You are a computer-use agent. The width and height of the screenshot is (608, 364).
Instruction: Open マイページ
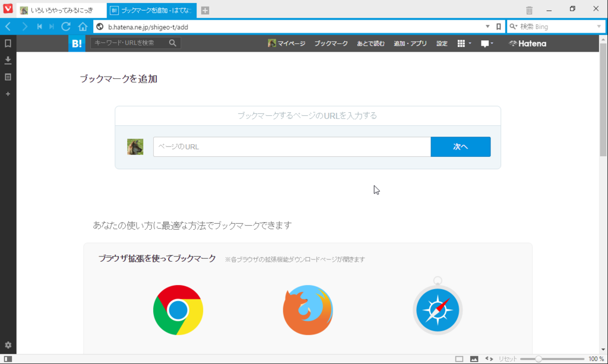point(287,43)
